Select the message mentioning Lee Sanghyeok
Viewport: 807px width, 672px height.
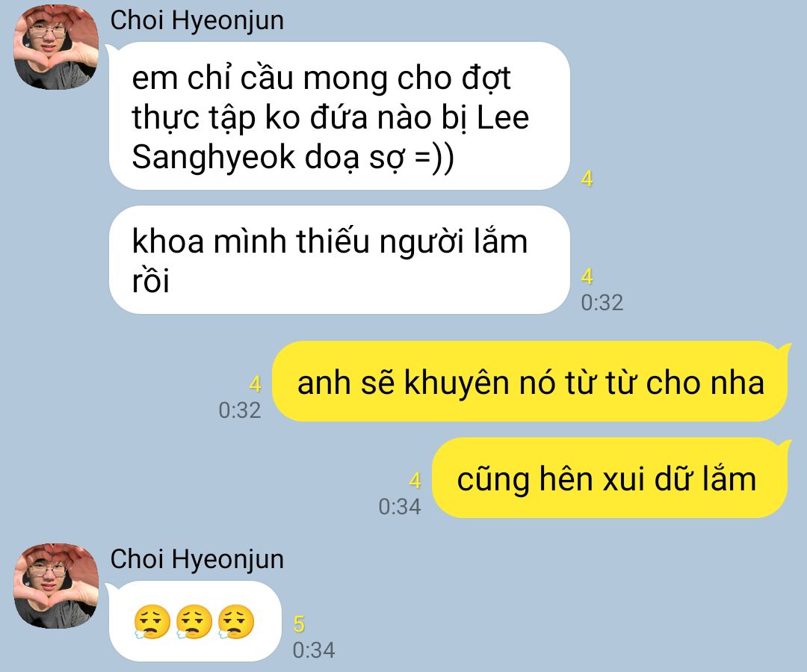(x=340, y=117)
